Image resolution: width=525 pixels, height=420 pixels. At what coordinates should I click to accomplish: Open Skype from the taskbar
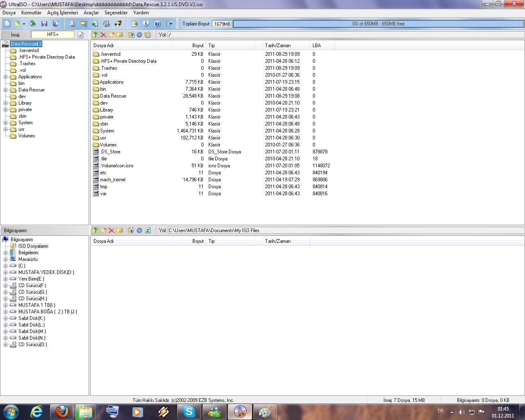(189, 412)
